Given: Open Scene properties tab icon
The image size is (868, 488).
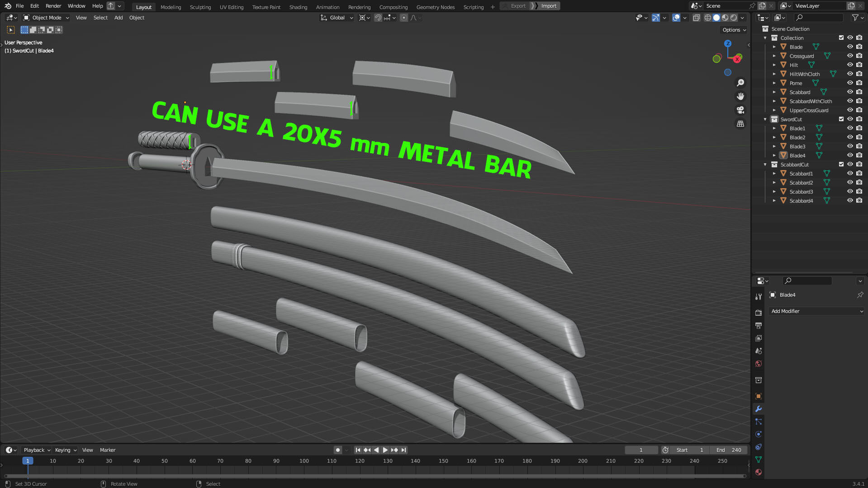Looking at the screenshot, I should (x=759, y=351).
